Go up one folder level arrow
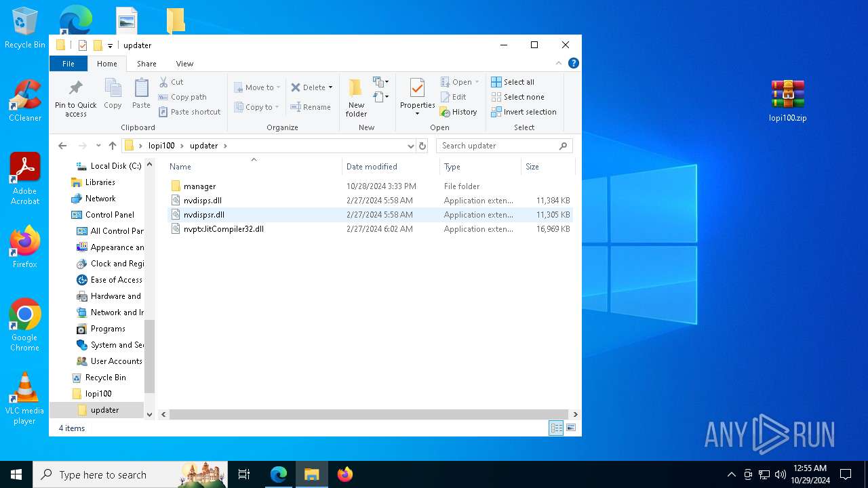The height and width of the screenshot is (488, 868). click(x=113, y=146)
